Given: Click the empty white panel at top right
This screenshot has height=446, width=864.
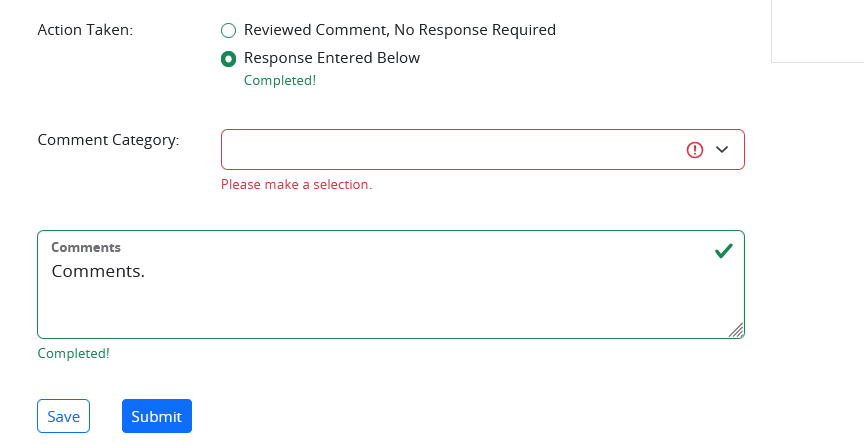Looking at the screenshot, I should point(818,31).
